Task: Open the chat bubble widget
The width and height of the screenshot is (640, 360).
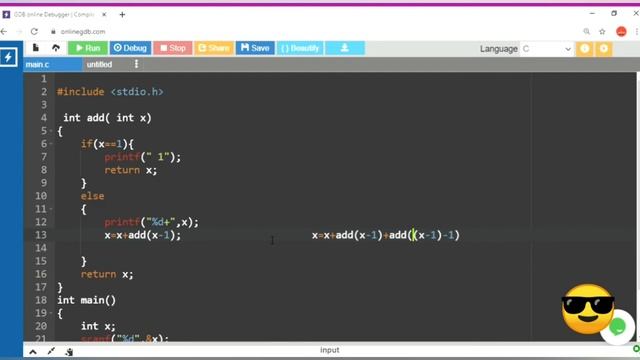Action: pyautogui.click(x=618, y=327)
